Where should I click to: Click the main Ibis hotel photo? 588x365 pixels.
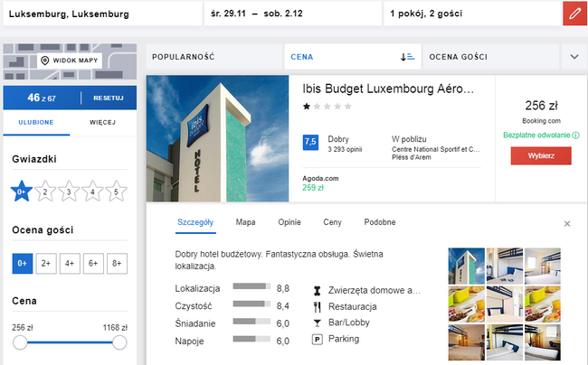point(217,138)
